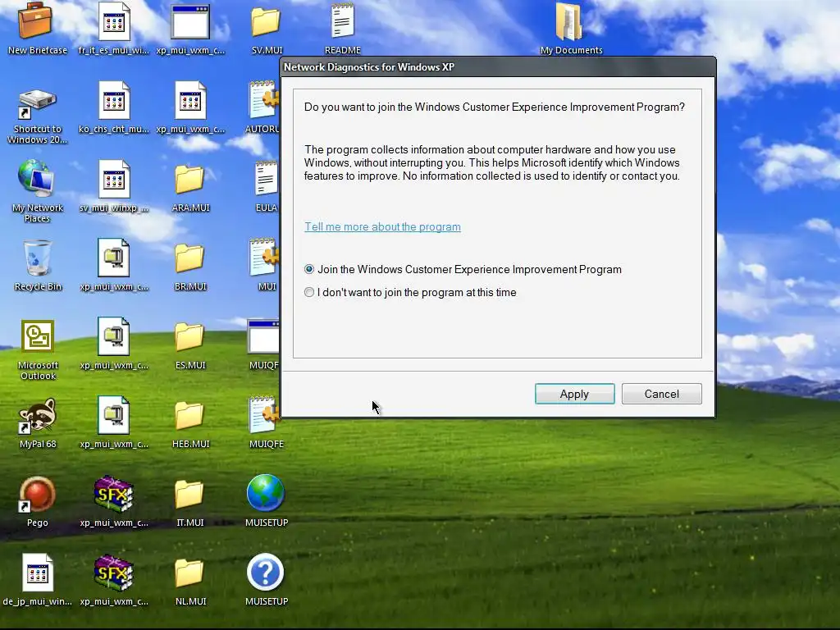Click the Network Diagnostics for Windows XP title bar
This screenshot has width=840, height=630.
pyautogui.click(x=498, y=67)
